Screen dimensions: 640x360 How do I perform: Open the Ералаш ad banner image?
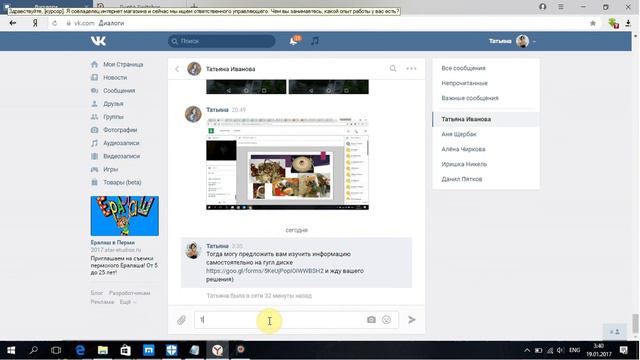pos(124,216)
